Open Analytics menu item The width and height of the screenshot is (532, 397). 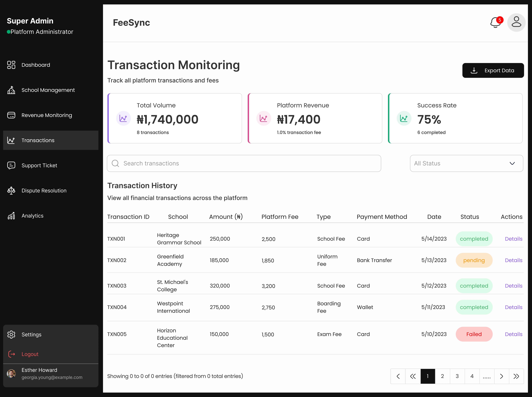tap(51, 216)
